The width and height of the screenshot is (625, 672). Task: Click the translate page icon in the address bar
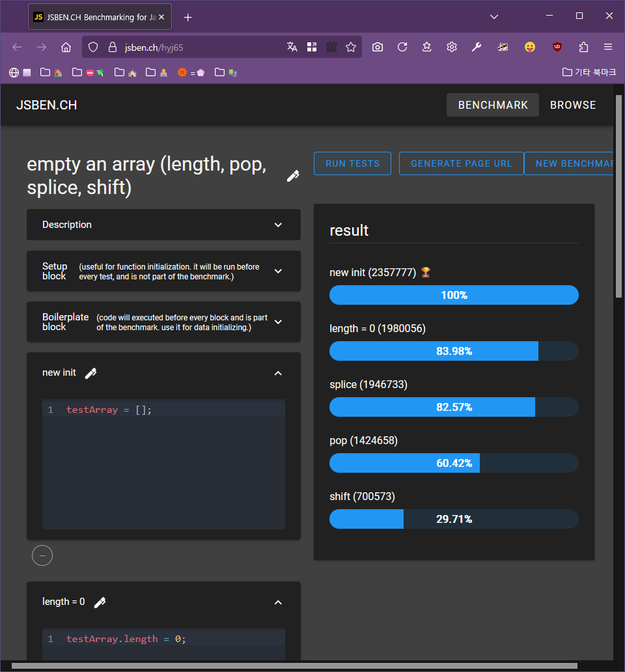coord(292,47)
